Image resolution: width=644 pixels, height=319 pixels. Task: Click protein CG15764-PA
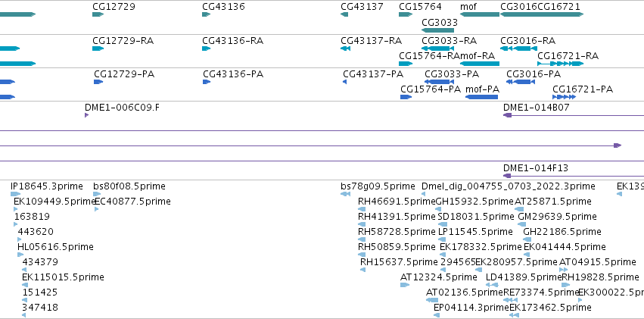coord(406,97)
